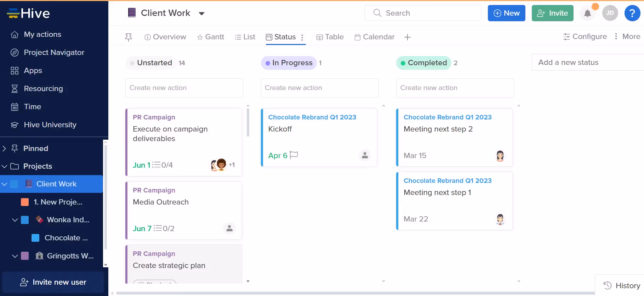Open the Wonka Ind... project
644x296 pixels.
point(68,220)
